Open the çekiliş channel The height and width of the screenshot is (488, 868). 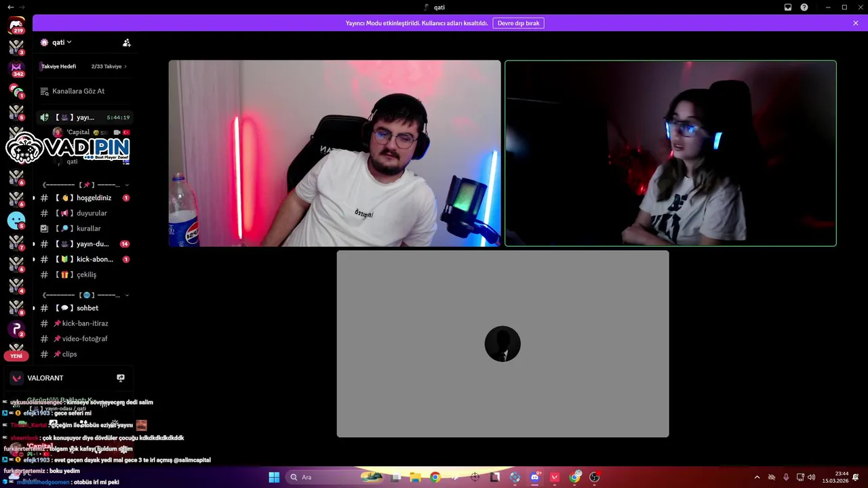click(85, 274)
